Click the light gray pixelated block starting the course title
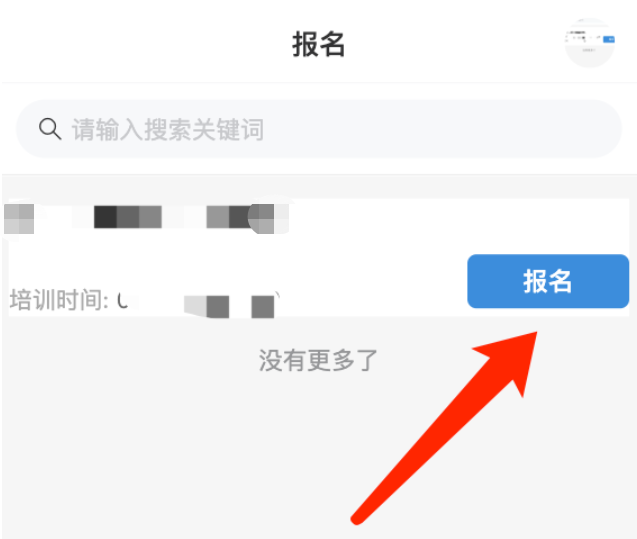Screen dimensions: 637x539 (x=19, y=219)
